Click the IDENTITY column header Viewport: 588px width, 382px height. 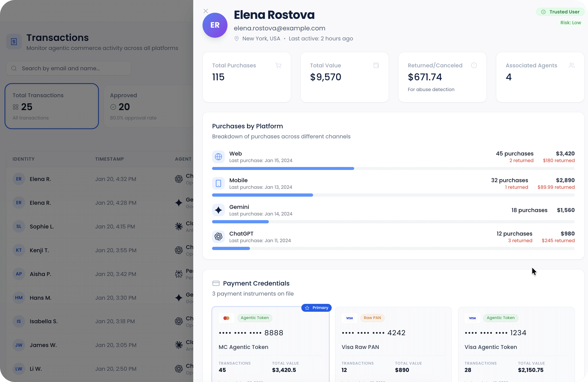click(x=24, y=159)
